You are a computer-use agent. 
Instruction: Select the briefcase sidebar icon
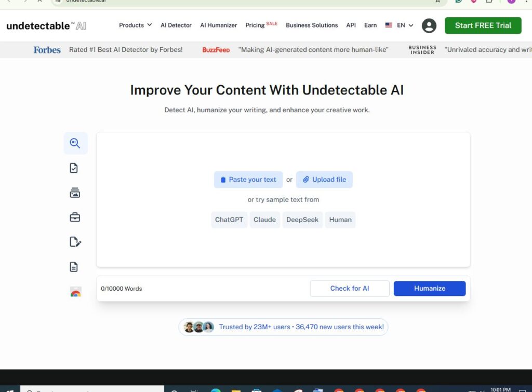click(x=75, y=217)
